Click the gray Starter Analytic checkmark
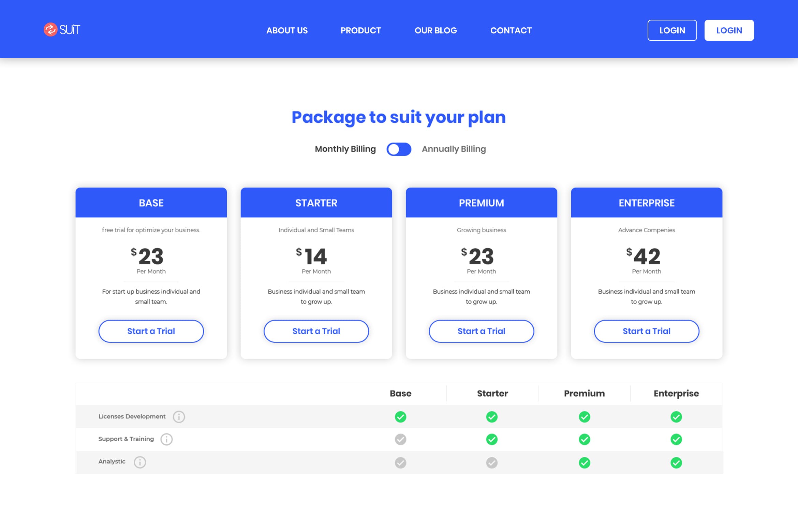The image size is (798, 532). [492, 462]
